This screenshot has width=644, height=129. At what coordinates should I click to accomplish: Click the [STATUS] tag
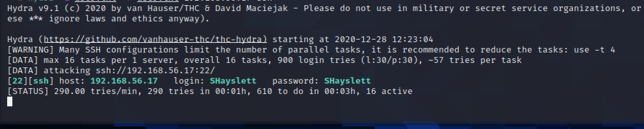point(28,91)
